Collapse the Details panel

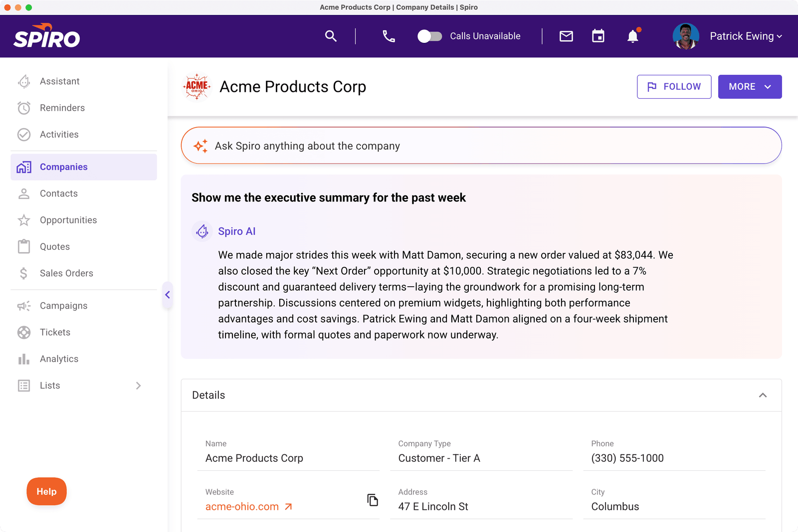point(763,395)
